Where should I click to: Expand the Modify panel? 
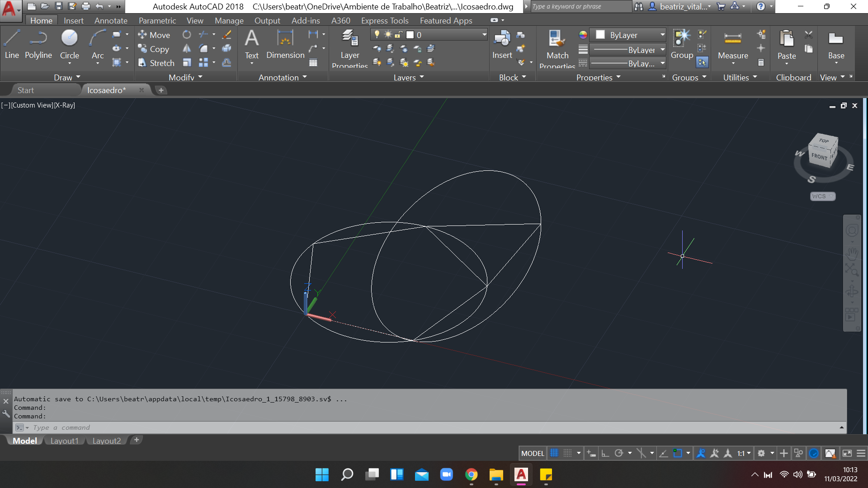[x=185, y=77]
